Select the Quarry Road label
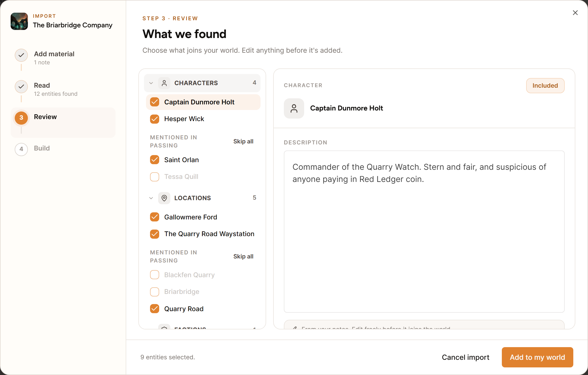588x375 pixels. pyautogui.click(x=184, y=309)
